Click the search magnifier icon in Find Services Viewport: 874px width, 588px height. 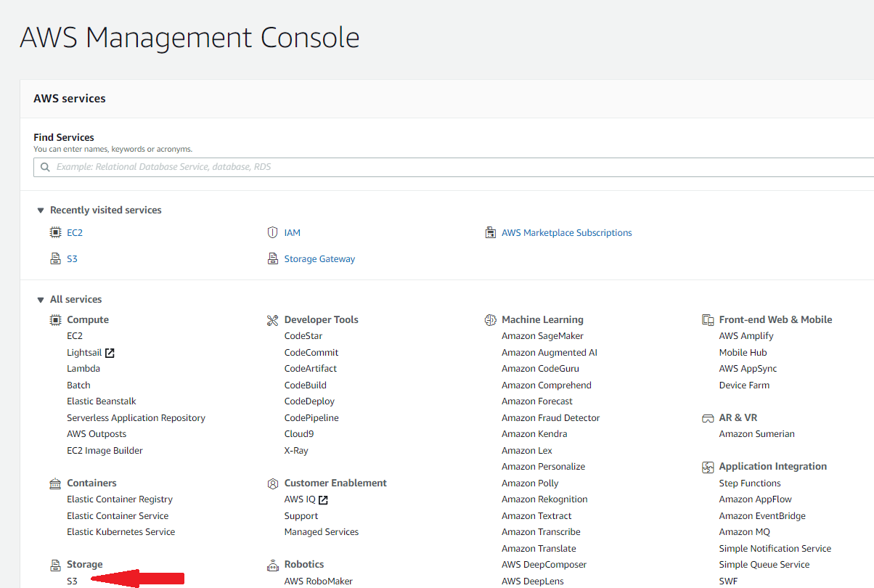click(46, 167)
